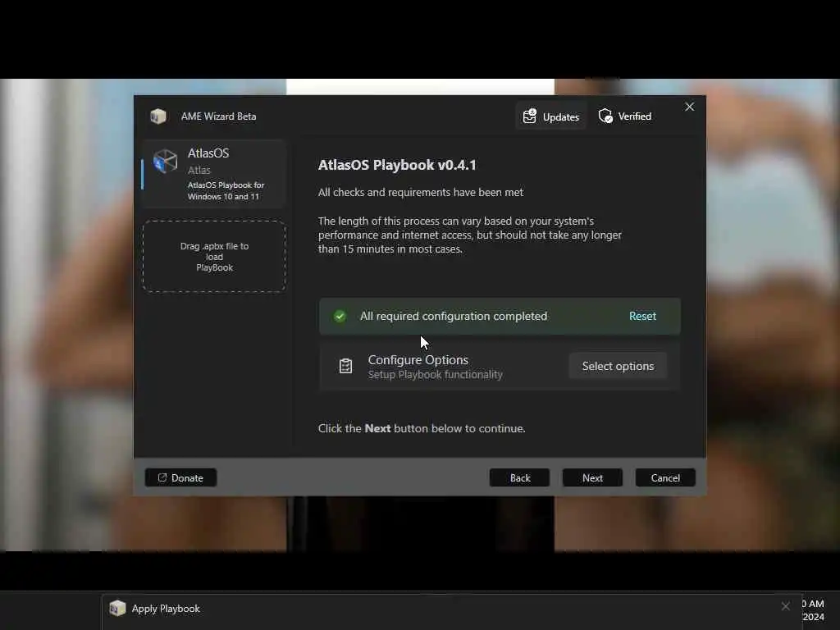Click the Apply Playbook label text
Image resolution: width=840 pixels, height=630 pixels.
[166, 609]
